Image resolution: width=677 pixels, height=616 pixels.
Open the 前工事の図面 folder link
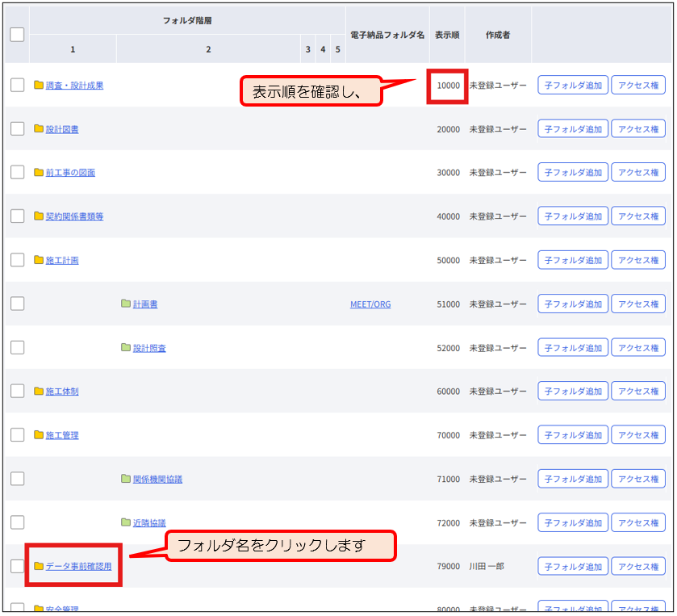[70, 173]
